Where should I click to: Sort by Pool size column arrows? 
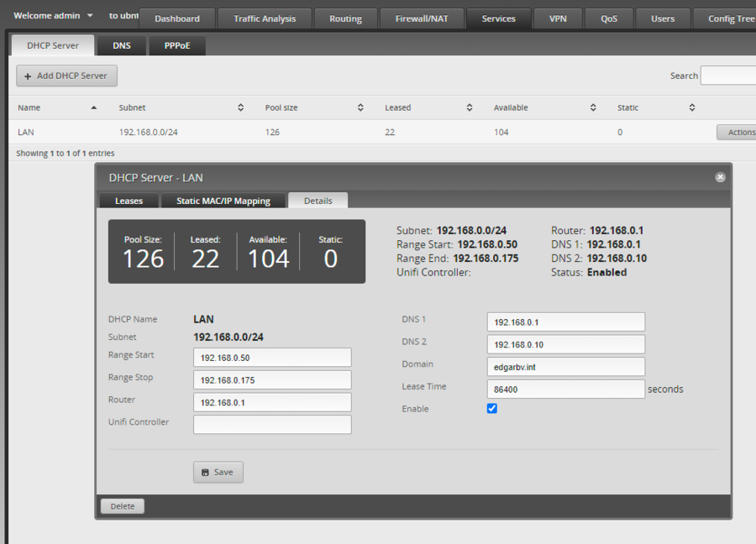(x=360, y=107)
